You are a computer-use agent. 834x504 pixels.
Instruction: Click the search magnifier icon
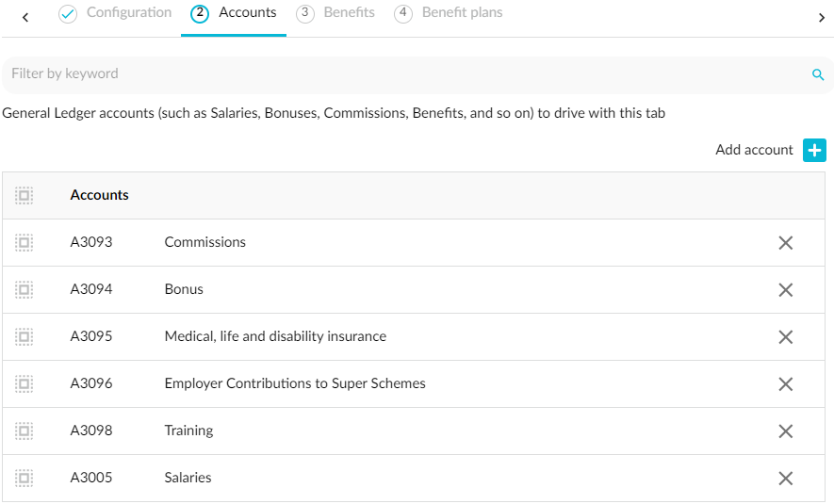[818, 74]
